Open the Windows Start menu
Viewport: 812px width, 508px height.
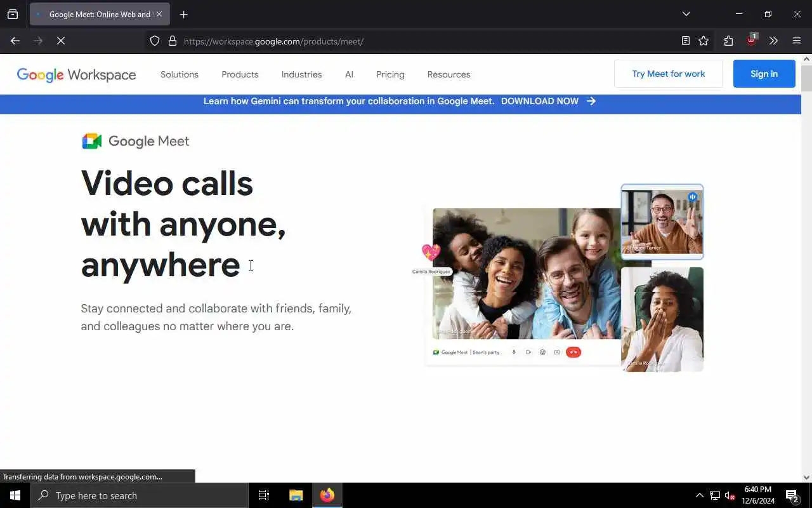coord(15,495)
